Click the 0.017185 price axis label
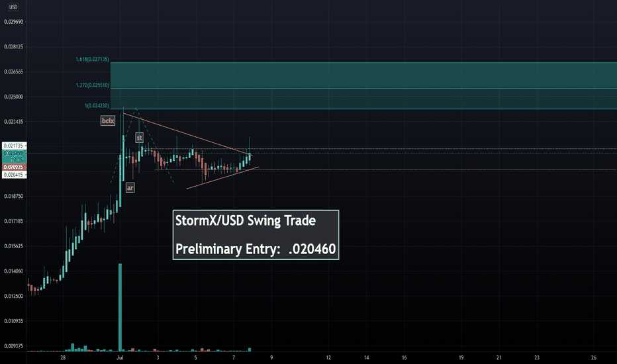Image resolution: width=617 pixels, height=364 pixels. pyautogui.click(x=14, y=221)
